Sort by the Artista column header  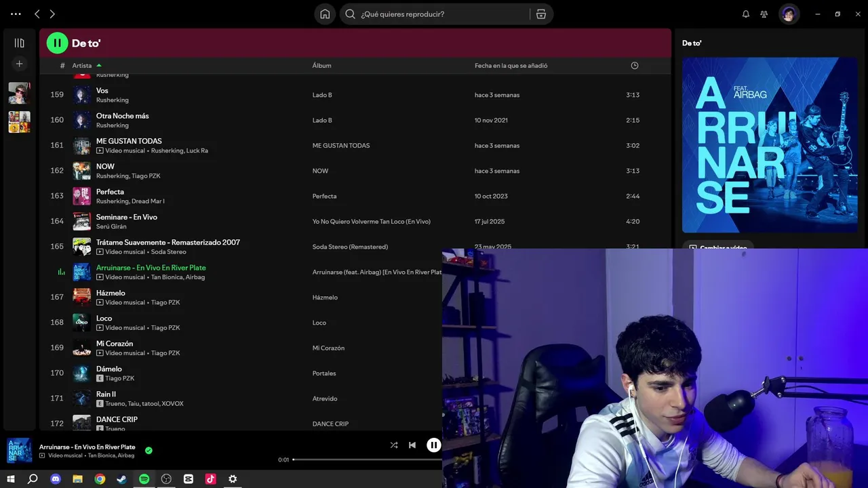click(x=82, y=66)
